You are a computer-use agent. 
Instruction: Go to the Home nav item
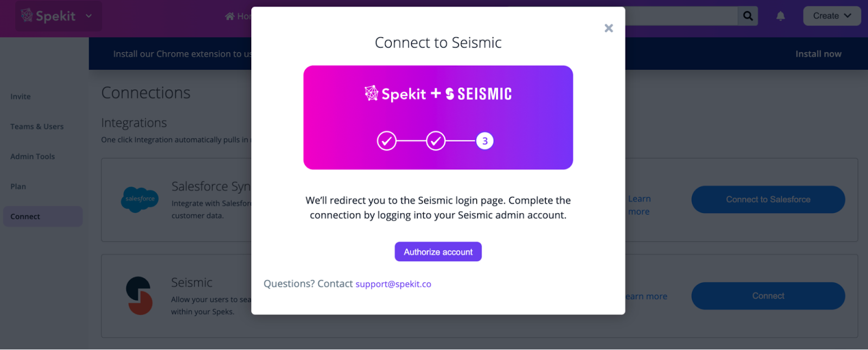pyautogui.click(x=238, y=16)
